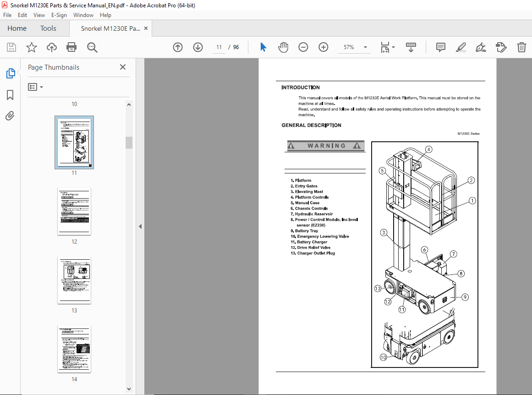Viewport: 532px width, 395px height.
Task: Switch to the Tools tab
Action: [48, 28]
